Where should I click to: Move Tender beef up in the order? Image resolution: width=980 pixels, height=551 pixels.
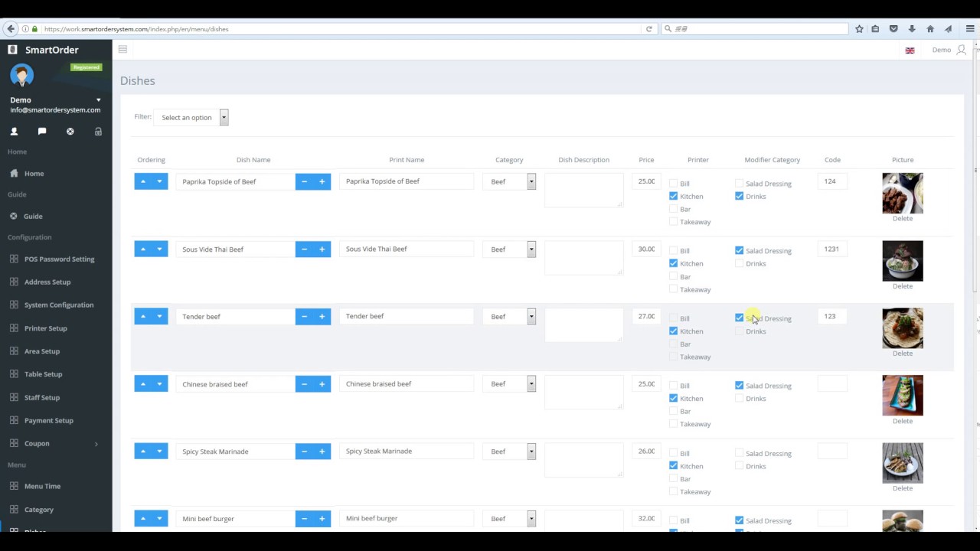pyautogui.click(x=142, y=316)
